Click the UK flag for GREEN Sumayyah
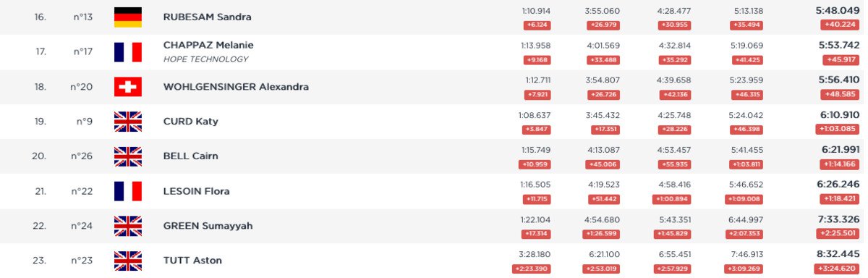 pyautogui.click(x=128, y=226)
